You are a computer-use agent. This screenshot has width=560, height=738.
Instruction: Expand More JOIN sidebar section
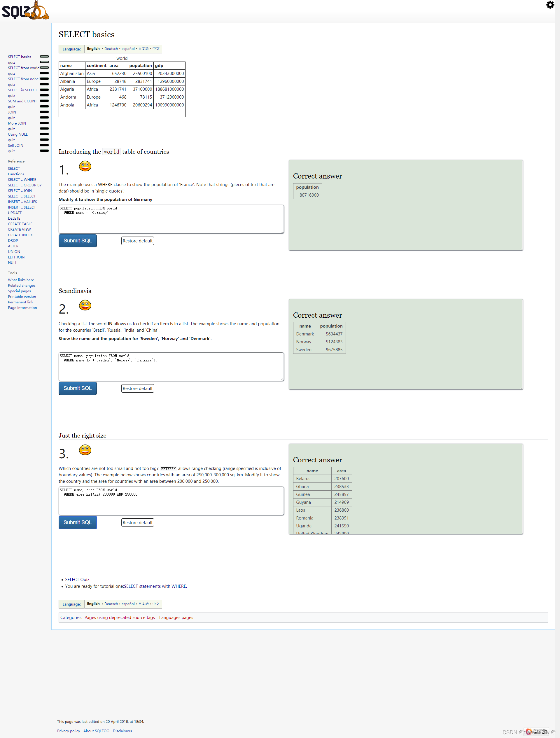point(46,123)
